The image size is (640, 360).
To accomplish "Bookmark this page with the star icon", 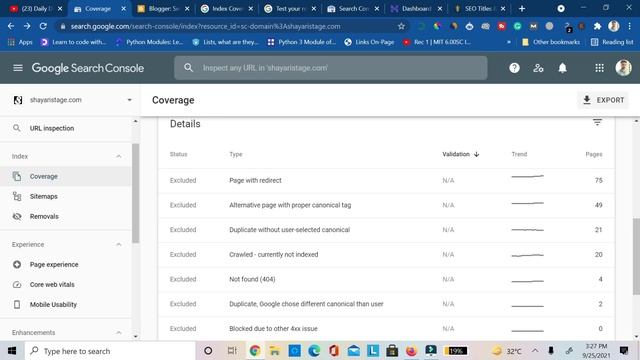I will 401,26.
